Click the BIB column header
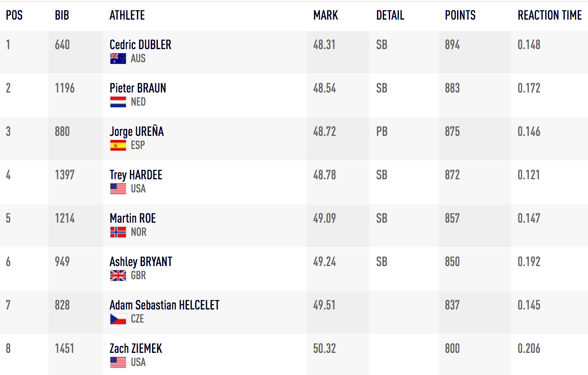The image size is (588, 375). click(x=62, y=16)
